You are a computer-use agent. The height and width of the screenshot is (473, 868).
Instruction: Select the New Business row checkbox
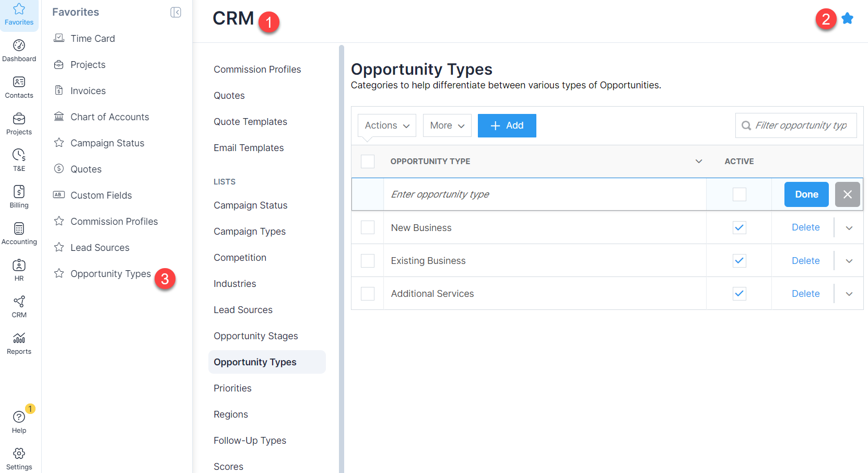pyautogui.click(x=368, y=227)
